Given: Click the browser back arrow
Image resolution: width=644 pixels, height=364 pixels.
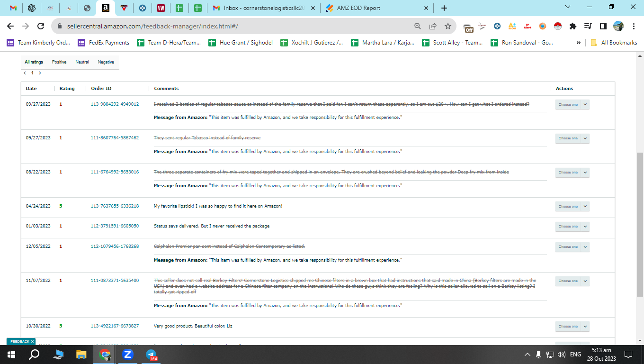Looking at the screenshot, I should point(10,26).
